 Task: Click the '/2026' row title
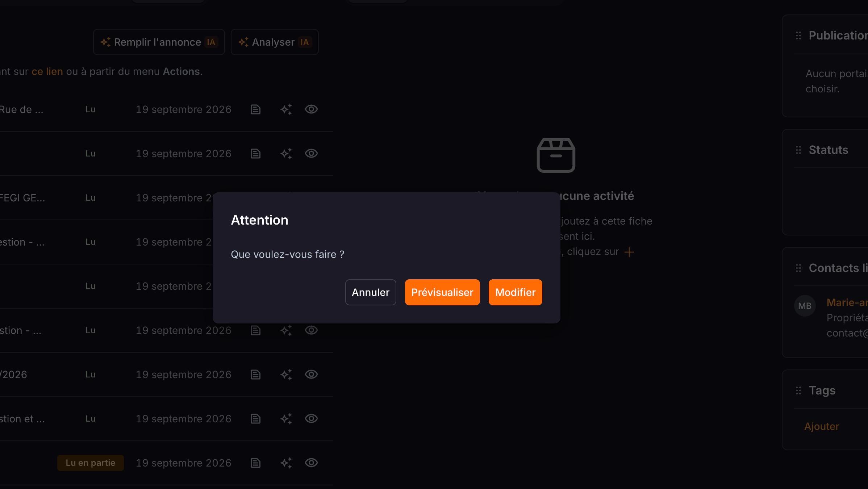13,375
